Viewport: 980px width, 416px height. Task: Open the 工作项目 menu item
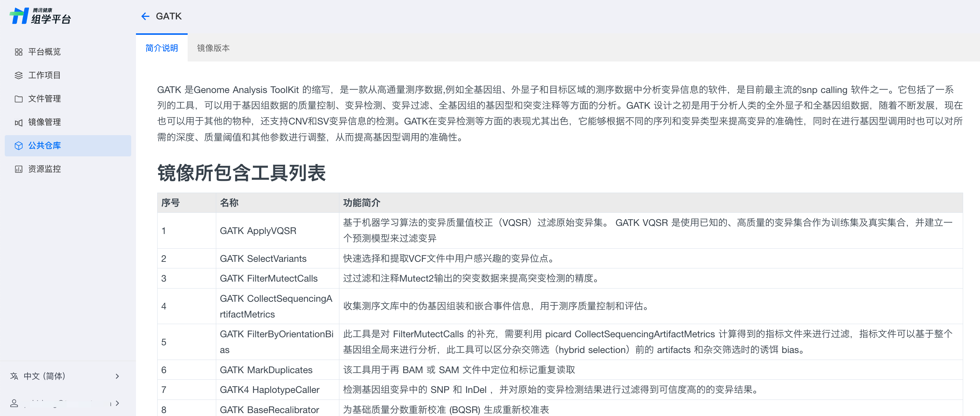tap(68, 75)
